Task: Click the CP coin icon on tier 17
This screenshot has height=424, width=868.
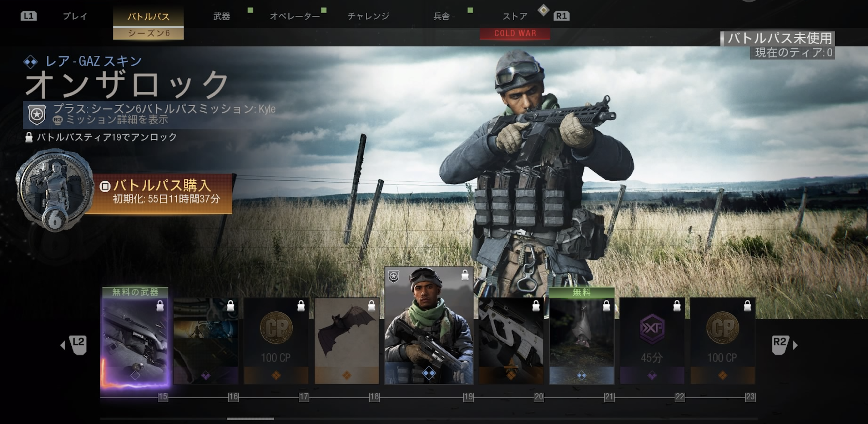Action: point(276,328)
